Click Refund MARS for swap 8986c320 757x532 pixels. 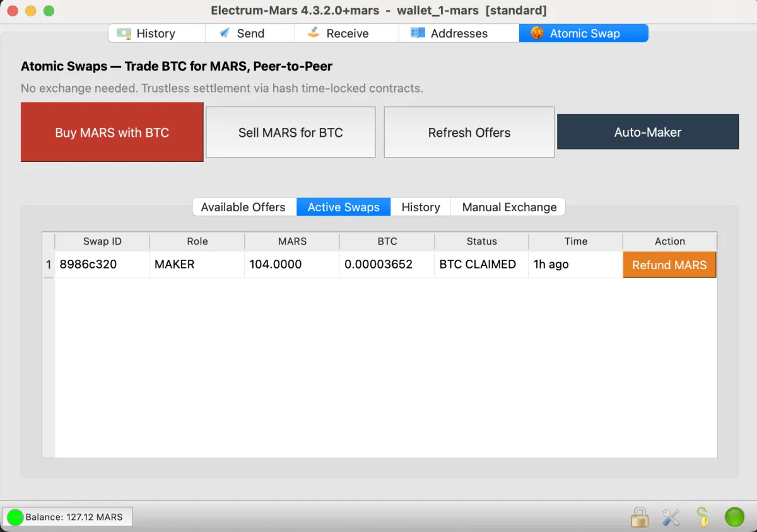[669, 265]
